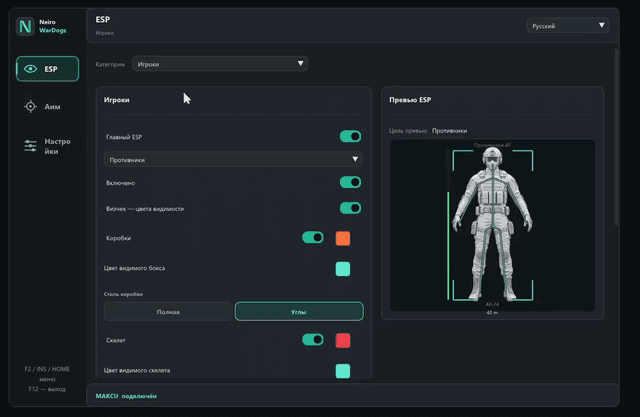The width and height of the screenshot is (640, 417).
Task: Select the Углы box style
Action: 299,312
